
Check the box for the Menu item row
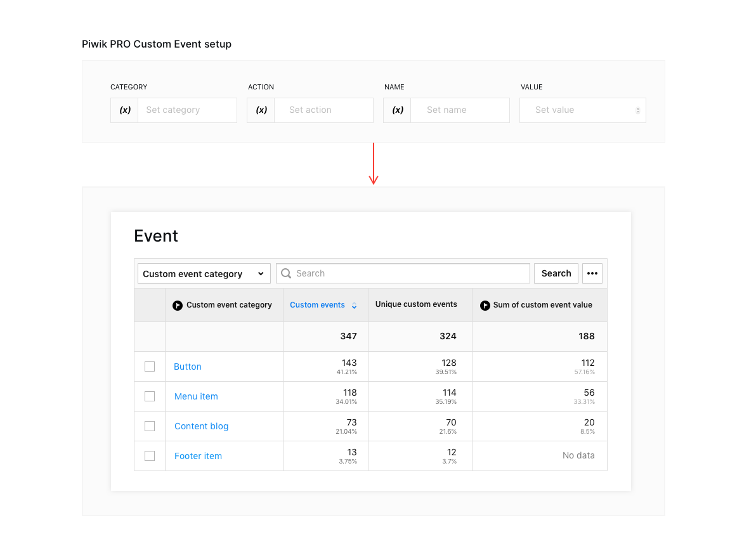pyautogui.click(x=150, y=396)
